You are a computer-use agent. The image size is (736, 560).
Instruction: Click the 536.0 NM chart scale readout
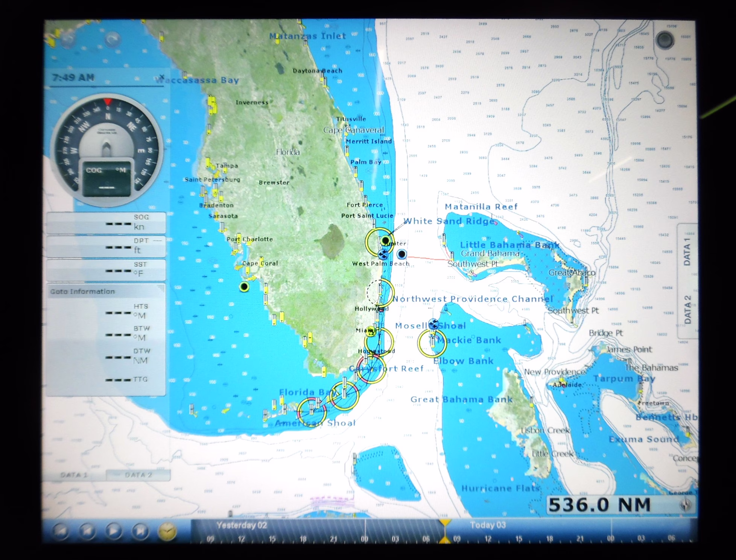pyautogui.click(x=599, y=505)
